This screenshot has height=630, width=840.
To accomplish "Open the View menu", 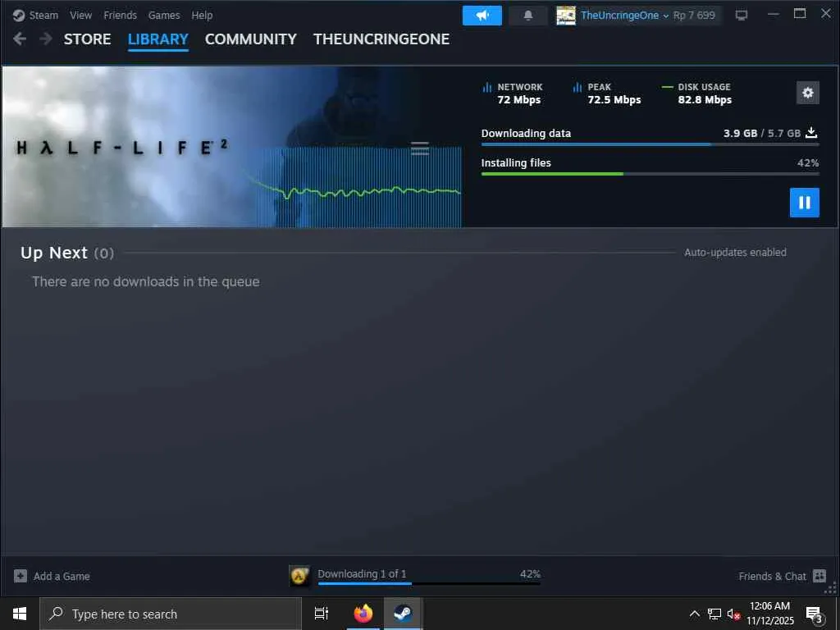I will pyautogui.click(x=81, y=15).
